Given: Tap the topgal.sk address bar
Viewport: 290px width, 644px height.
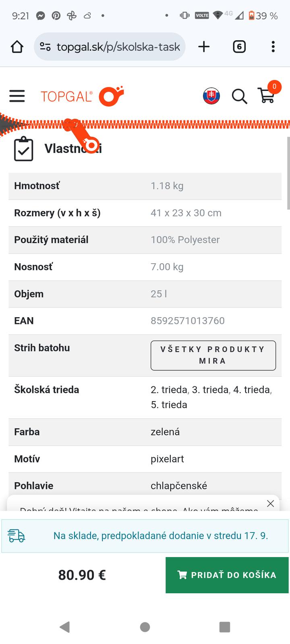Looking at the screenshot, I should [118, 47].
